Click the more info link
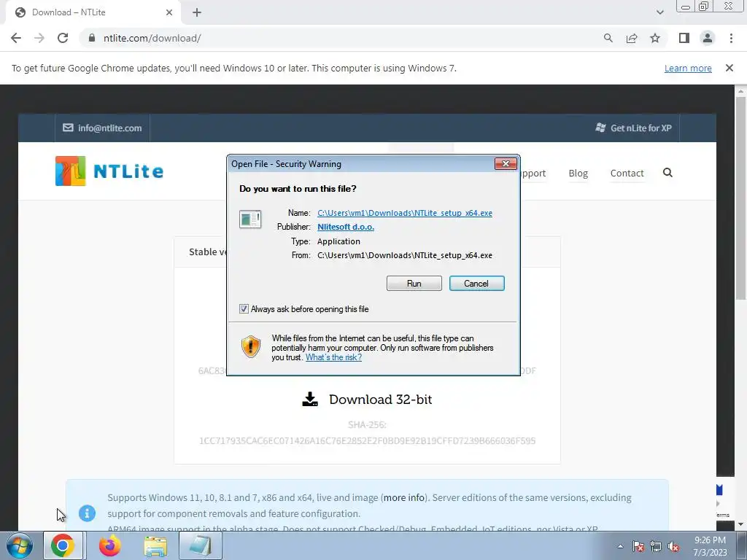747x560 pixels. click(x=404, y=497)
